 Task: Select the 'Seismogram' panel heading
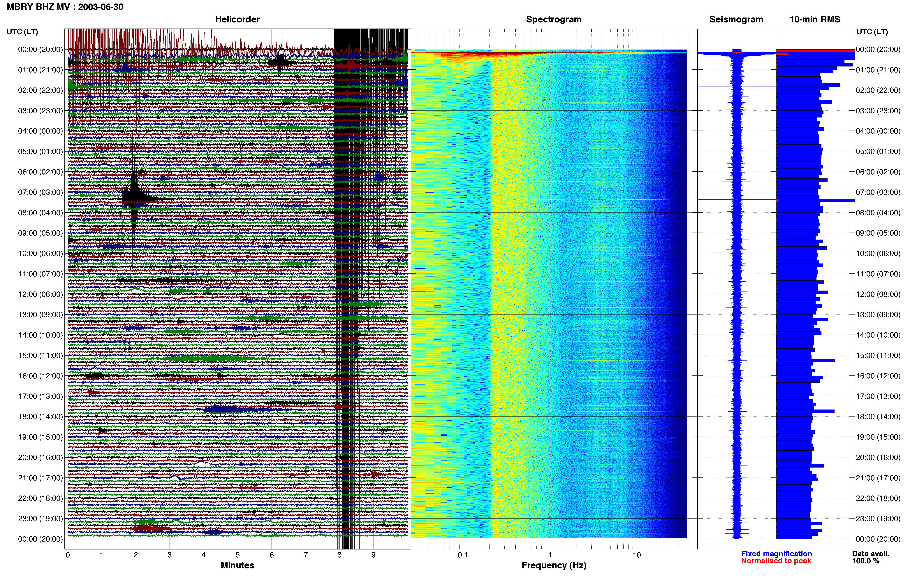coord(736,19)
